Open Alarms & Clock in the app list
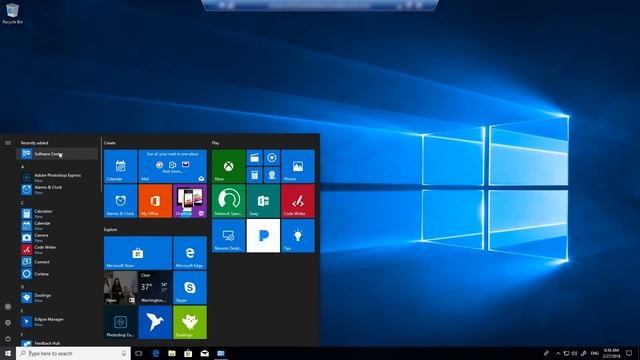 point(57,189)
